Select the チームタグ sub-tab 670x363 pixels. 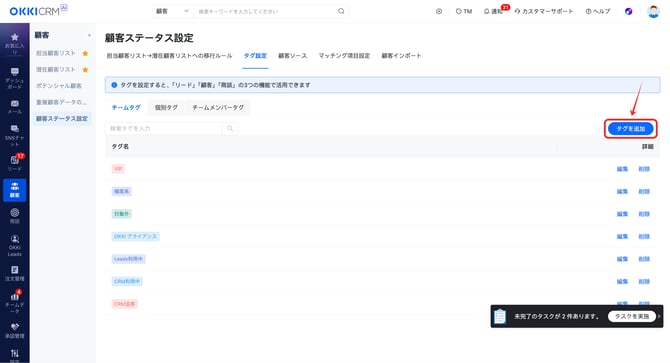(x=126, y=108)
